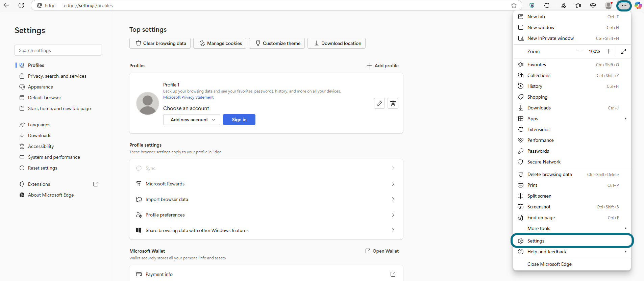Choose Print from the menu
644x281 pixels.
[x=572, y=185]
